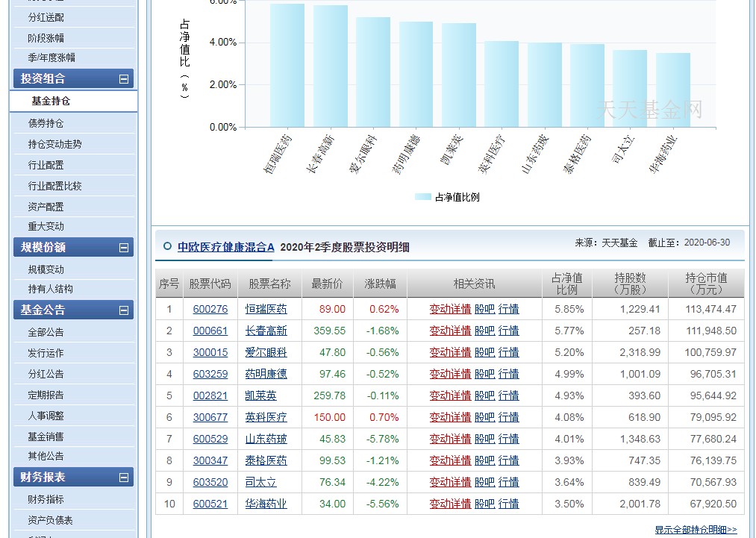This screenshot has width=756, height=538.
Task: Open 行情 for 司太立
Action: [x=509, y=483]
